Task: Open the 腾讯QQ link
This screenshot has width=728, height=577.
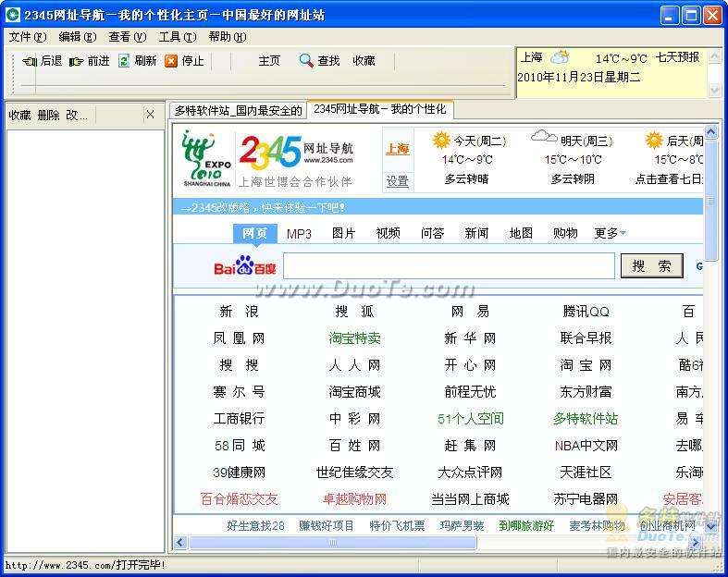Action: [x=586, y=311]
